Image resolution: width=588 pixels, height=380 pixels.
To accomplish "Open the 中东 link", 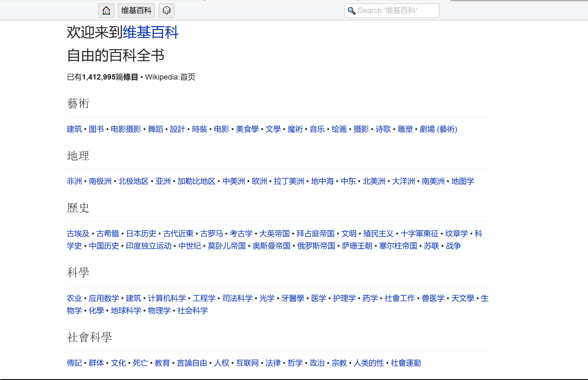I will click(x=348, y=181).
